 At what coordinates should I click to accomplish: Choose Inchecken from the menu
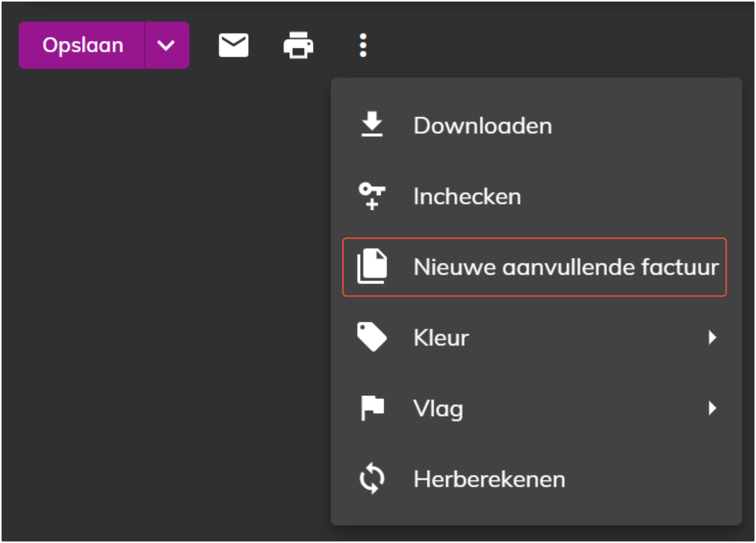pos(467,196)
